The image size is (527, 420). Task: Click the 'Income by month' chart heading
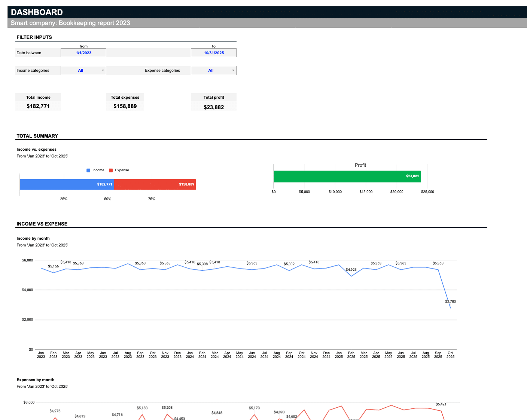point(33,238)
